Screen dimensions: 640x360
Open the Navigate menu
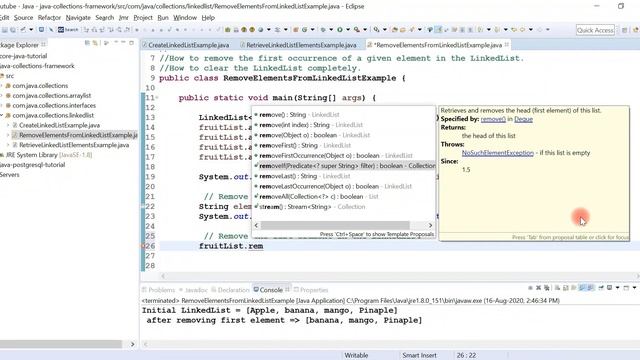(x=78, y=18)
